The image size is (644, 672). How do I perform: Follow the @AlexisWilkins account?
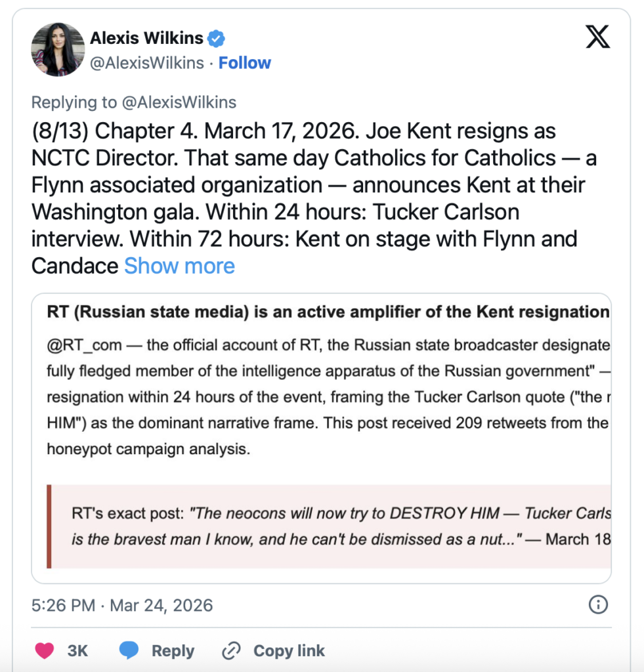[x=244, y=63]
